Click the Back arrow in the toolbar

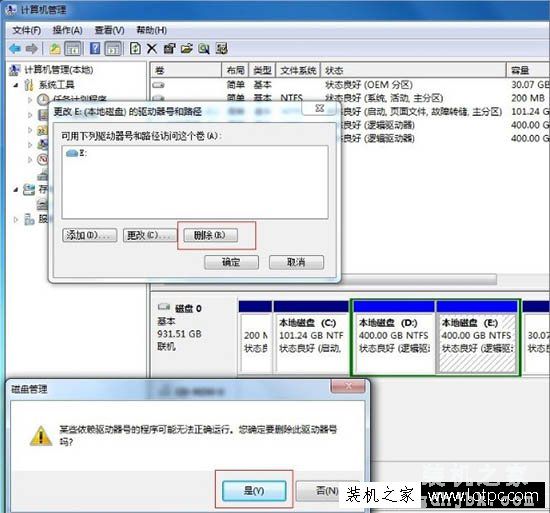(x=15, y=49)
